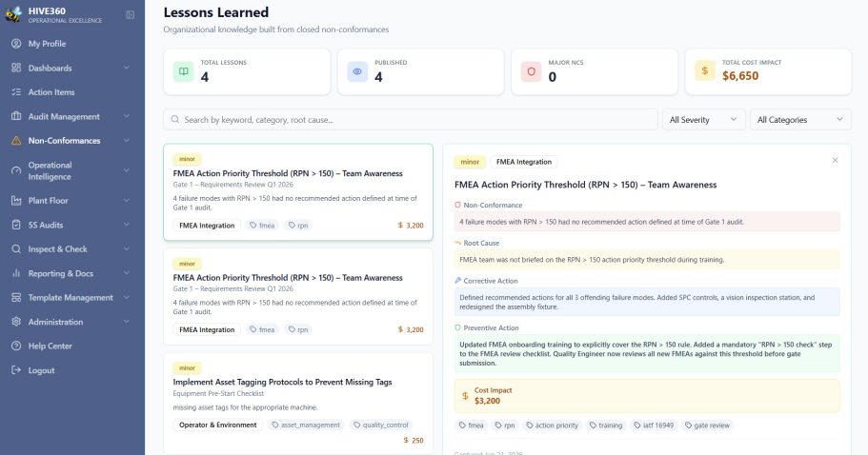Expand the Template Management chevron
The height and width of the screenshot is (455, 868).
(x=126, y=297)
